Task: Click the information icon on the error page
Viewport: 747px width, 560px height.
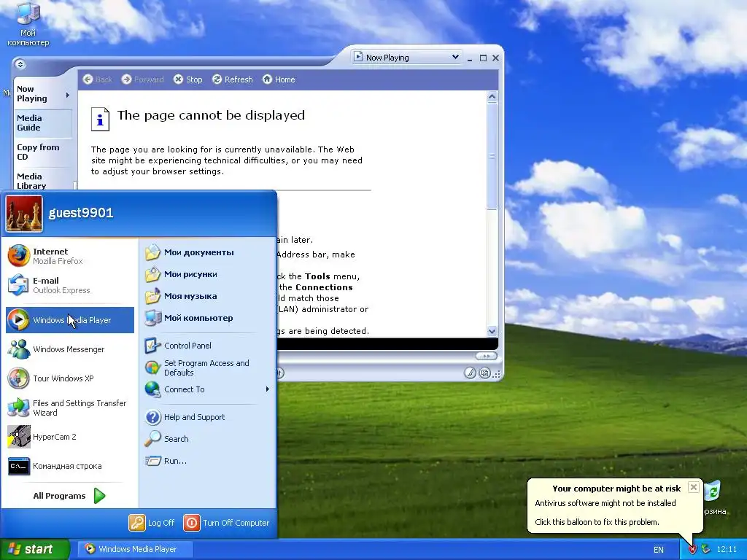Action: [x=100, y=119]
